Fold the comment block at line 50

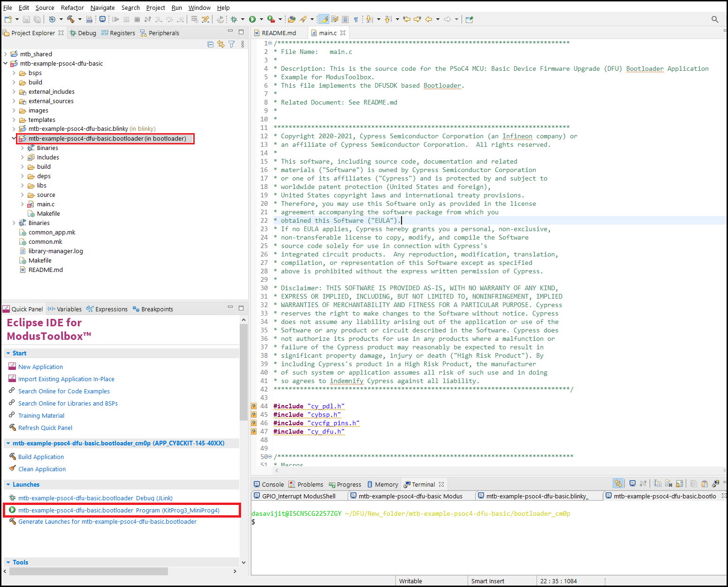click(x=270, y=457)
